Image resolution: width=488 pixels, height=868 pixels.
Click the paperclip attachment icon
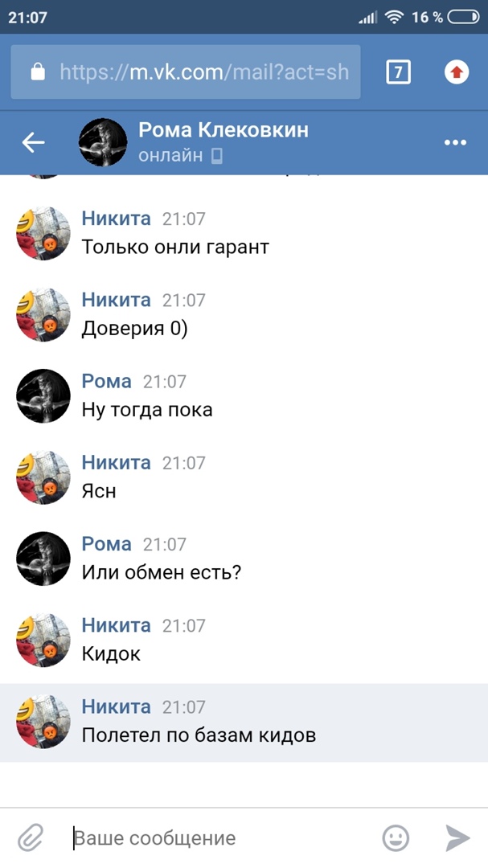tap(31, 837)
